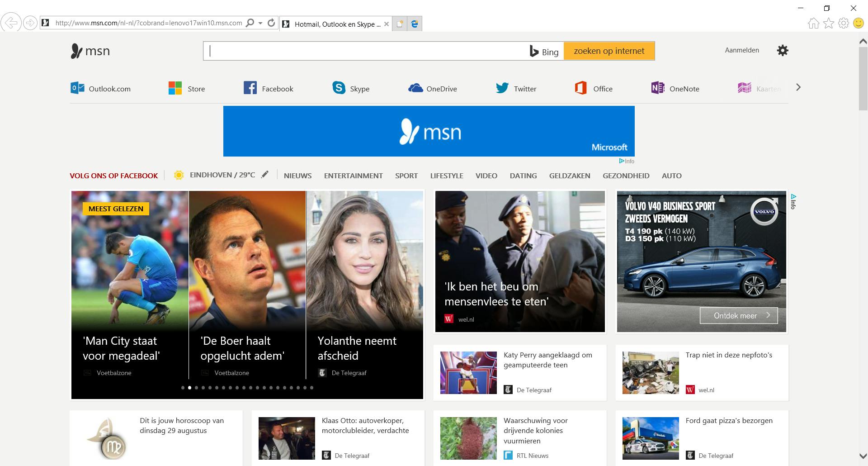Open the Skype shortcut icon
Image resolution: width=868 pixels, height=466 pixels.
339,88
